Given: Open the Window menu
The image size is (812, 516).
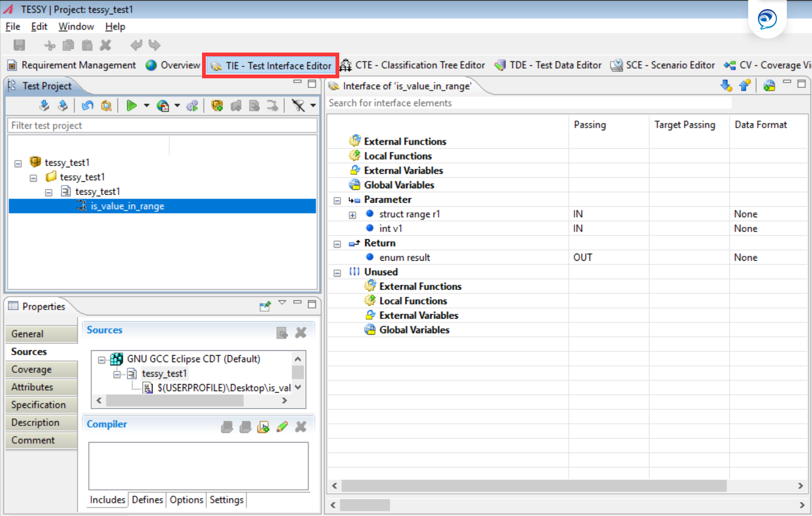Looking at the screenshot, I should 76,26.
